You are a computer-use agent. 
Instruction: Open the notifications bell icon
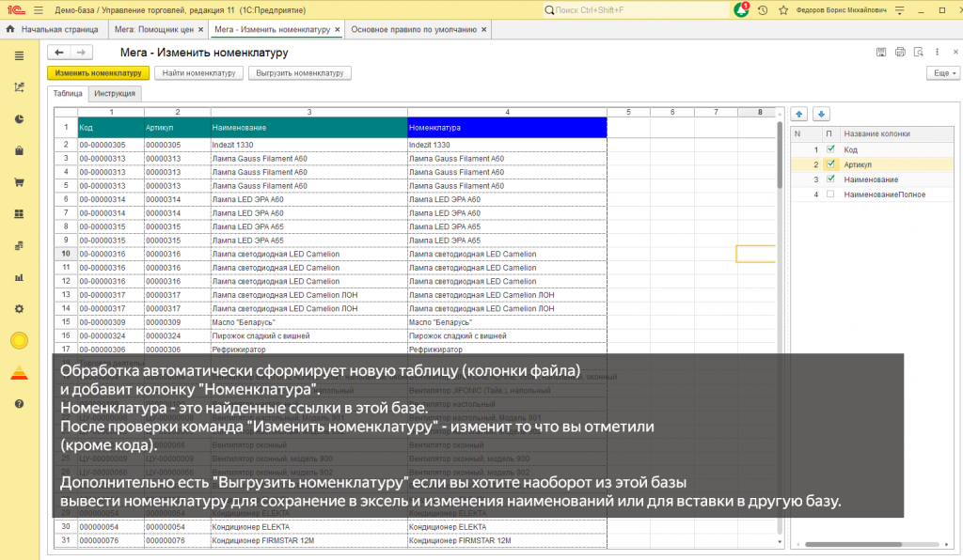click(x=742, y=10)
